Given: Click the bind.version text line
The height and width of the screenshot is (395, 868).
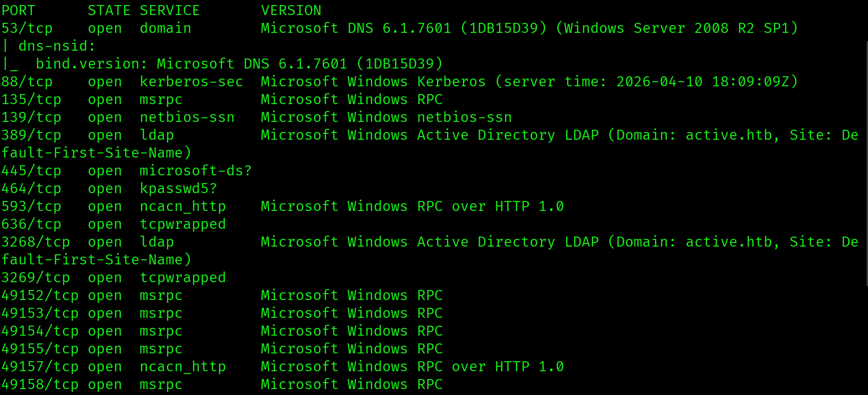Looking at the screenshot, I should point(239,64).
